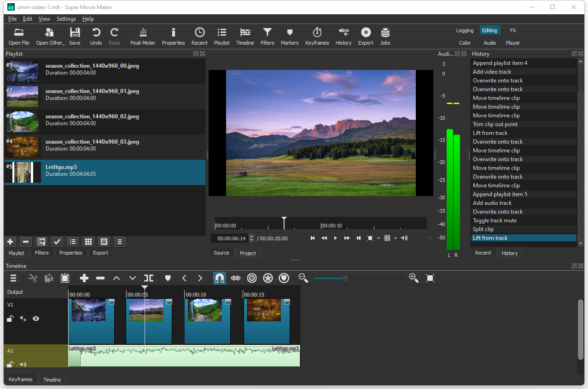Viewport: 588px width, 389px height.
Task: Expand the grid display dropdown arrow
Action: tap(396, 238)
